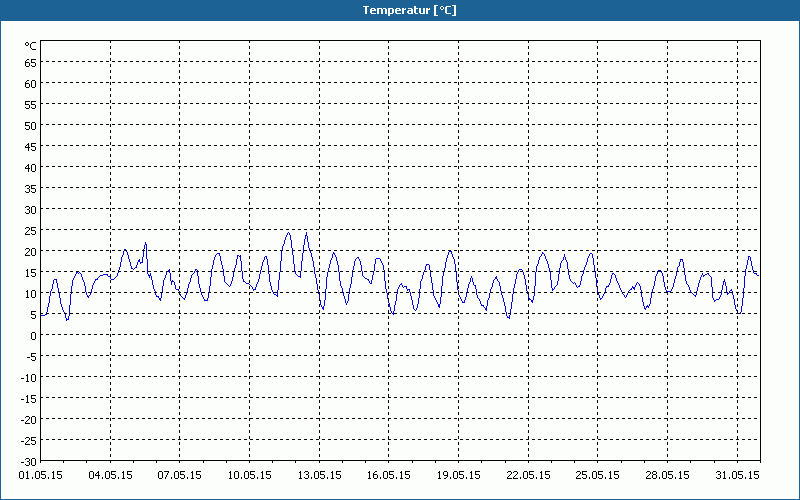Select the 25.05.15 date label
This screenshot has width=800, height=500.
pyautogui.click(x=597, y=476)
